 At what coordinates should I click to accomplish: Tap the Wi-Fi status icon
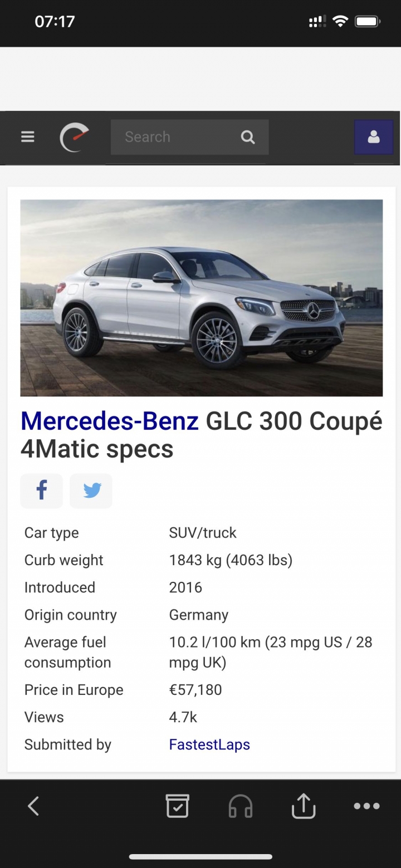[340, 22]
